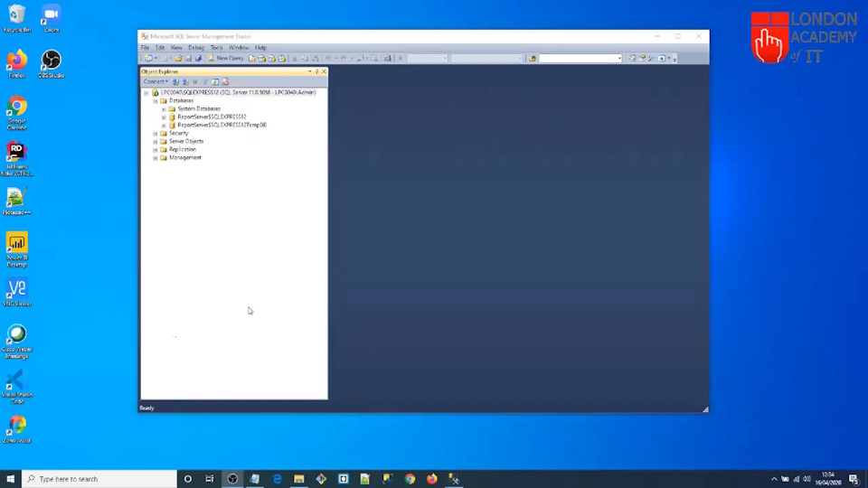Screen dimensions: 868x488
Task: Click the Task View taskbar icon
Action: pyautogui.click(x=209, y=479)
